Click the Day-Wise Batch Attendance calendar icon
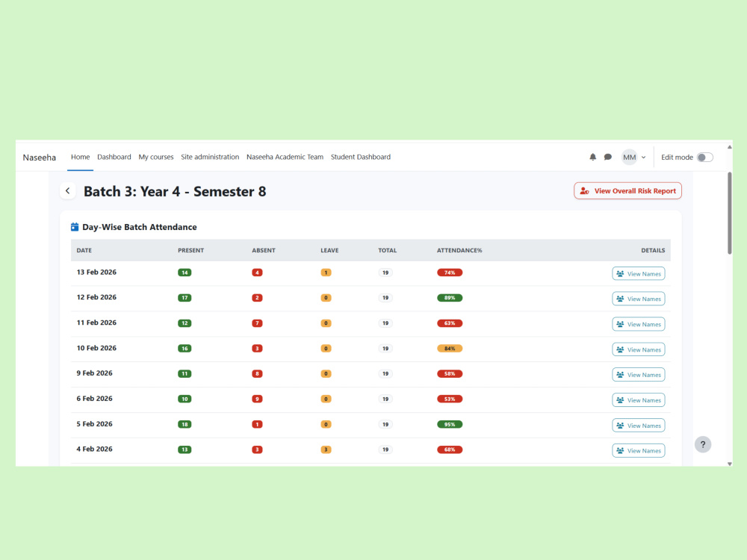 (x=74, y=227)
